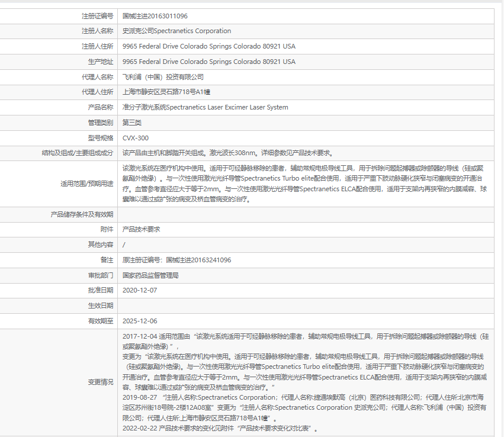This screenshot has width=504, height=437.
Task: Select the value 飞利浦（中国）投资有限公司
Action: [163, 77]
